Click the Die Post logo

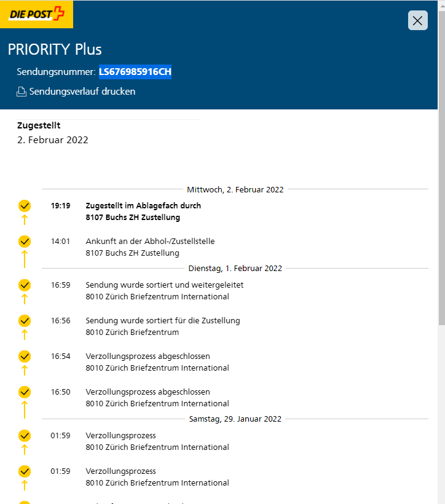[x=36, y=14]
